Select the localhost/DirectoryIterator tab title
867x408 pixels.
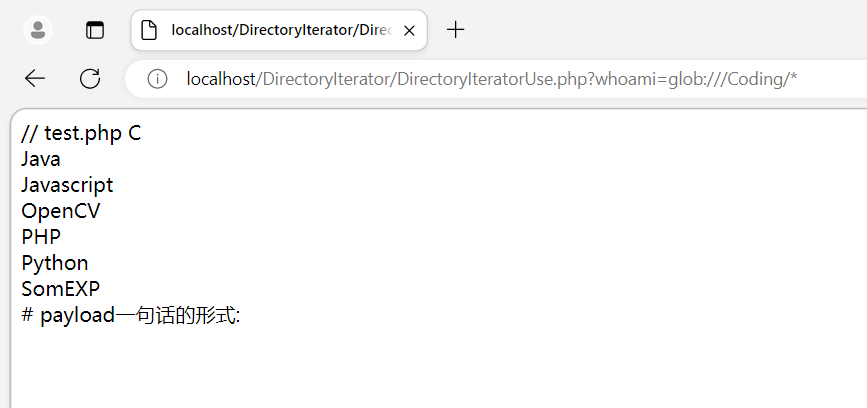coord(280,30)
